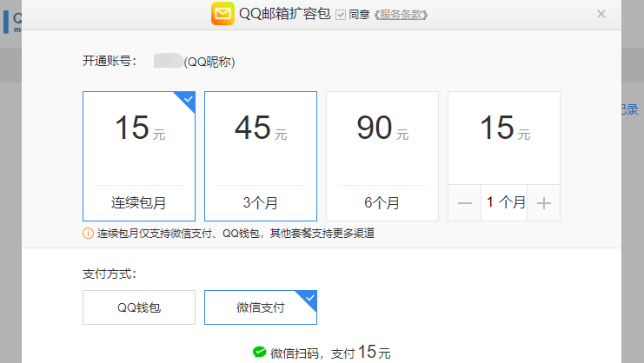644x363 pixels.
Task: Click the 开通账号 label
Action: (110, 61)
